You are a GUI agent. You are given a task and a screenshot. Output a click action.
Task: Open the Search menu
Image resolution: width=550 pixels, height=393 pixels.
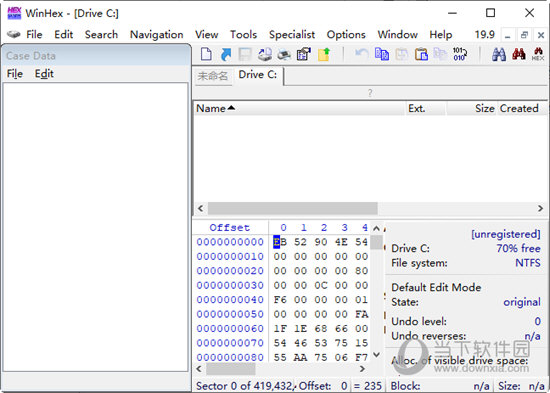point(101,34)
